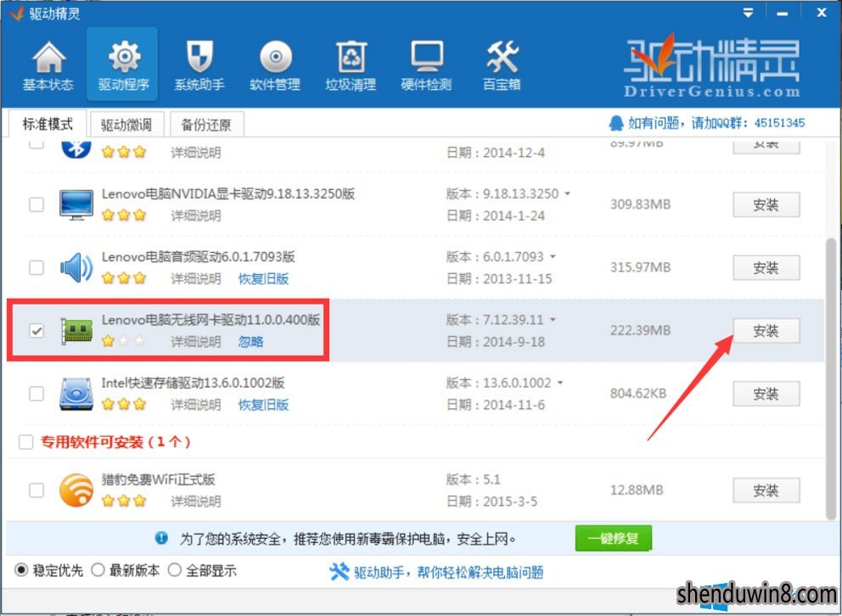Click the 222.39MB size value
This screenshot has width=842, height=616.
(640, 330)
